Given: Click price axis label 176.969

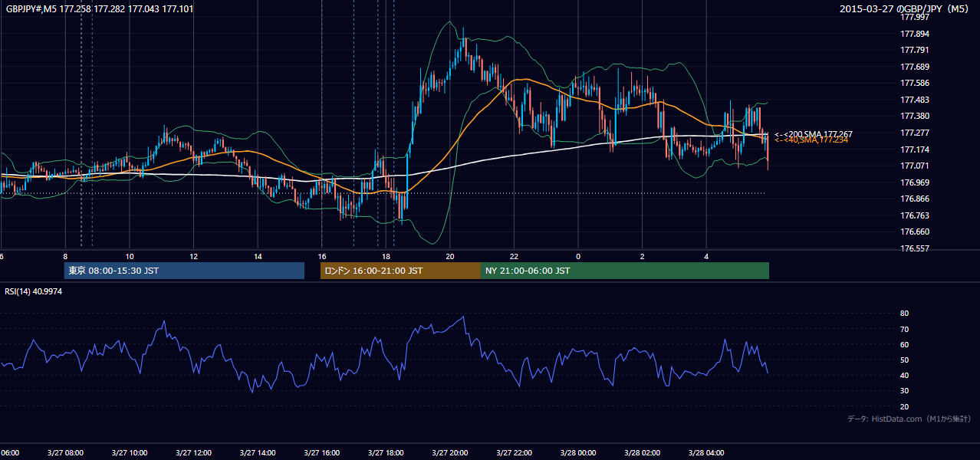Looking at the screenshot, I should 914,182.
